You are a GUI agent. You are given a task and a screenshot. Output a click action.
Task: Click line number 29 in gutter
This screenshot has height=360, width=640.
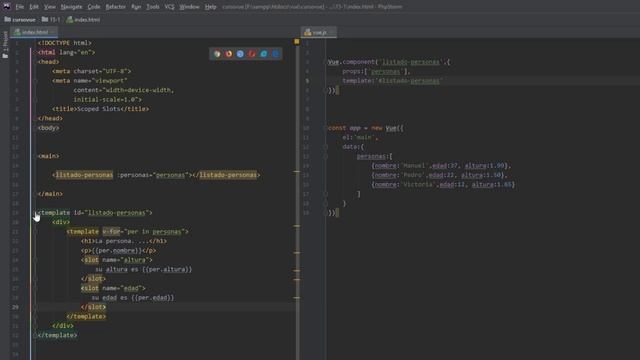15,307
